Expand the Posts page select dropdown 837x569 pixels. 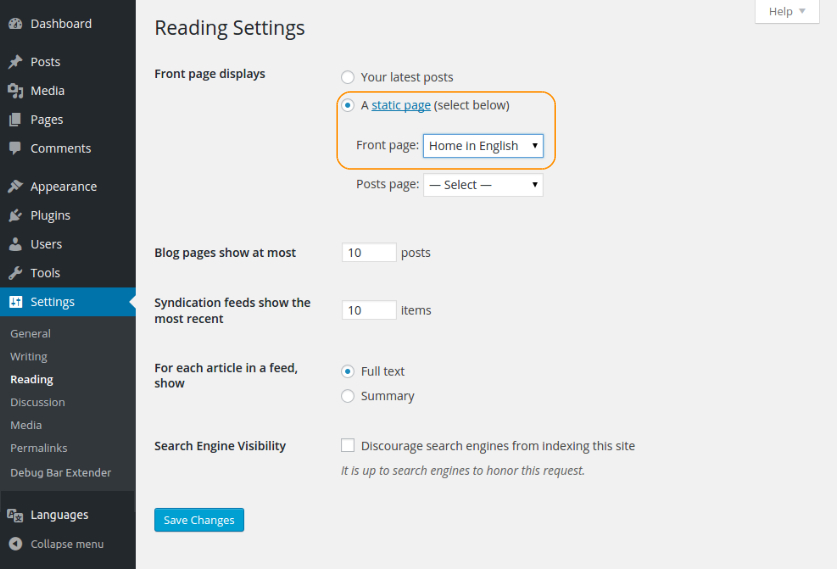click(483, 185)
